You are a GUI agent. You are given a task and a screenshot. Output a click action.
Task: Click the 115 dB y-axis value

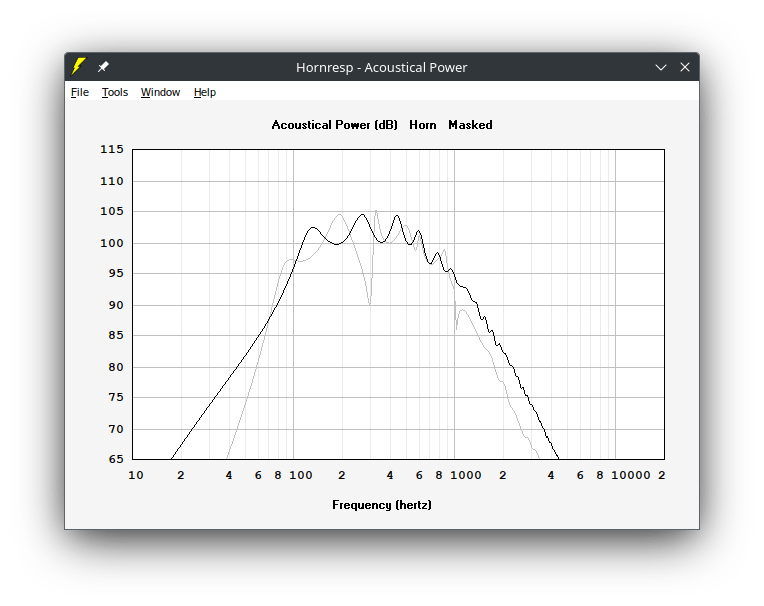[x=112, y=149]
